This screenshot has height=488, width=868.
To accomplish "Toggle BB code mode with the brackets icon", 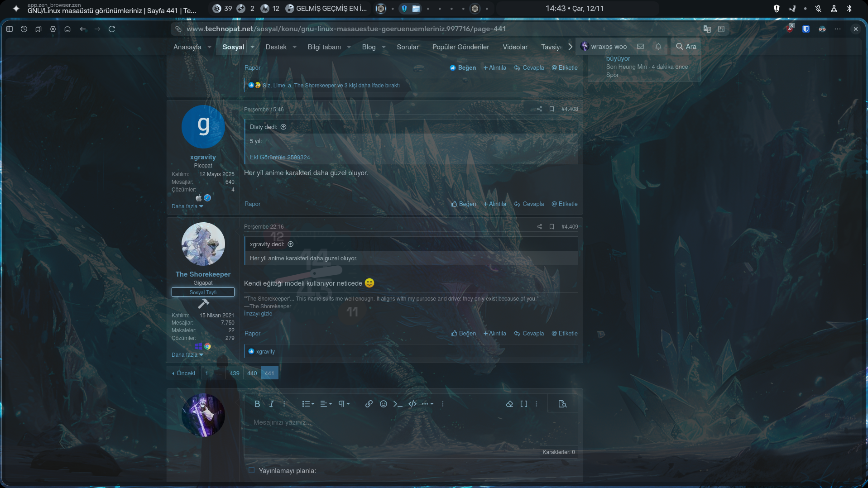I will point(524,404).
